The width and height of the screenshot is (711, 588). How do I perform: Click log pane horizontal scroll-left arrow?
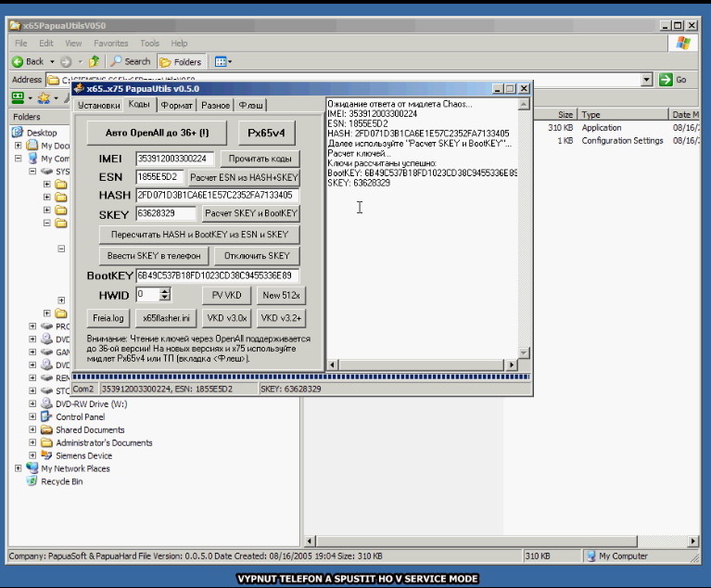[x=333, y=364]
